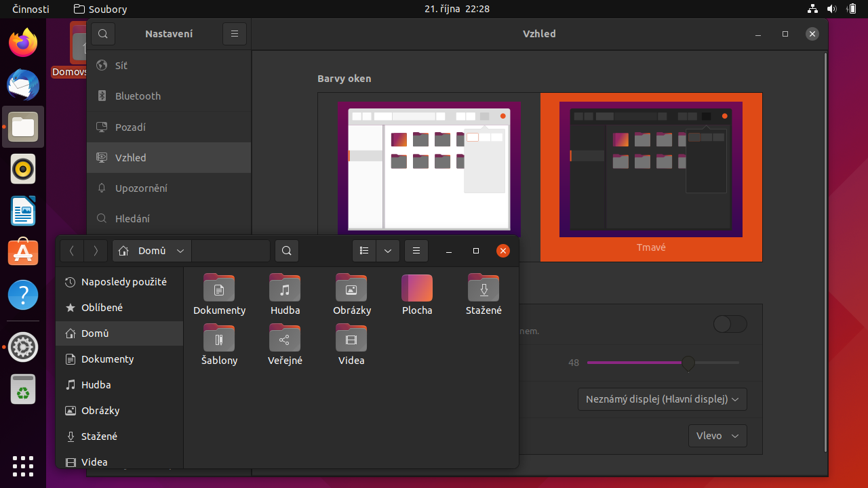Open LibreOffice Writer from the dock
This screenshot has height=488, width=868.
(x=22, y=211)
